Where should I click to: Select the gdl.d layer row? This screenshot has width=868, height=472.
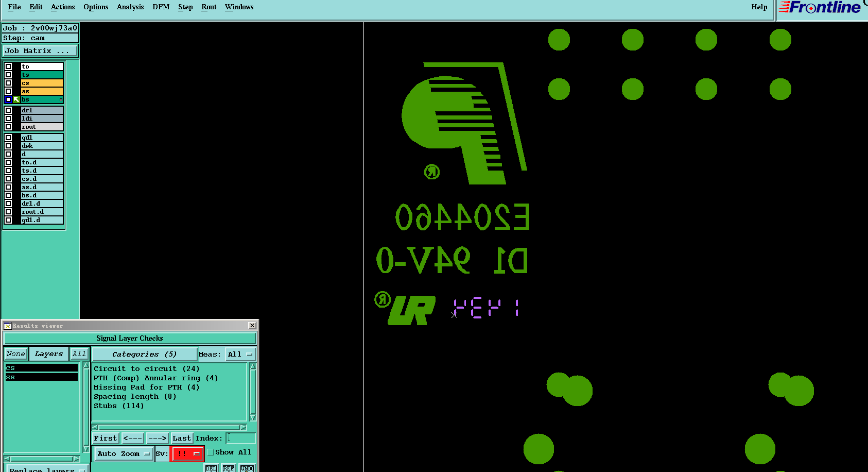pyautogui.click(x=42, y=220)
